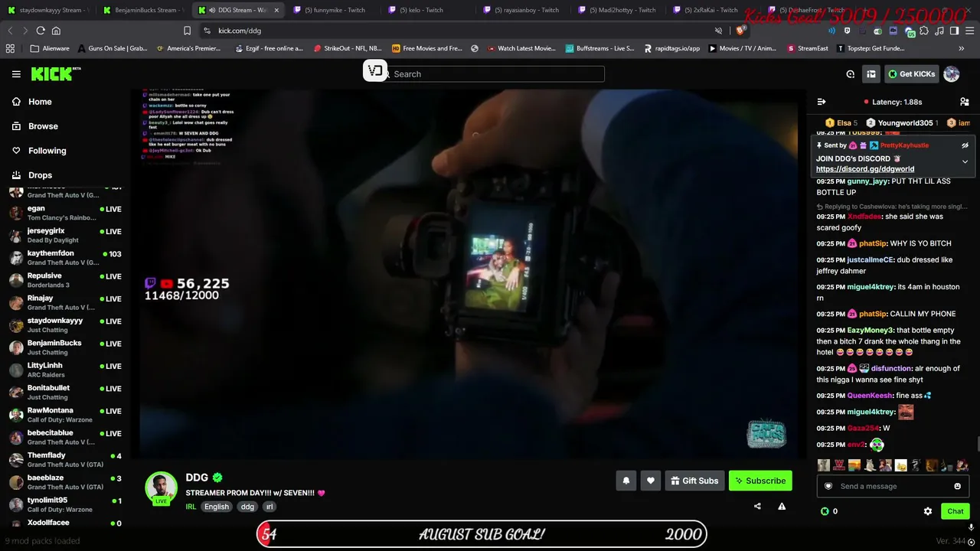Click the Get KICKs button
This screenshot has width=980, height=551.
point(911,74)
